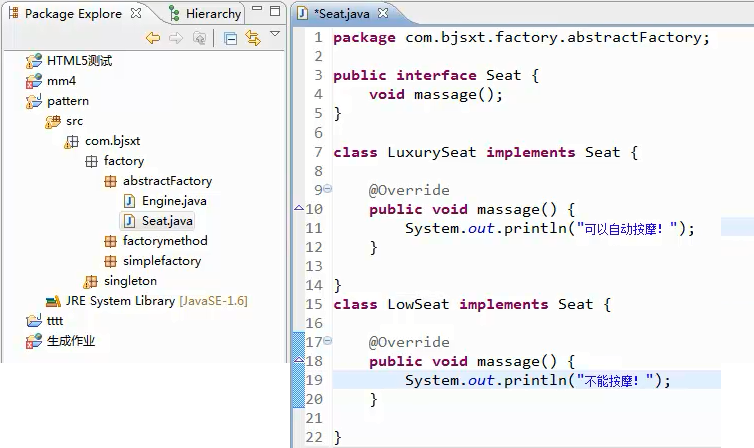Close the Package Explorer tab
Viewport: 754px width, 448px height.
[x=136, y=13]
